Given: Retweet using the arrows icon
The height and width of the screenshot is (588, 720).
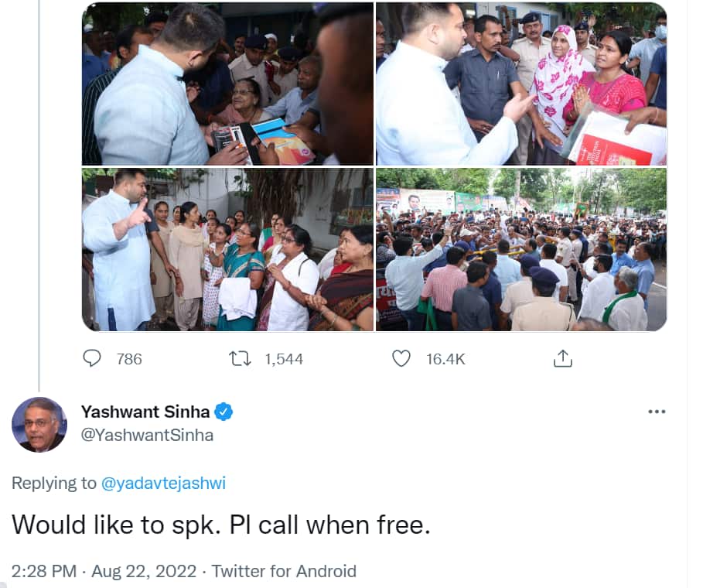Looking at the screenshot, I should (x=241, y=358).
